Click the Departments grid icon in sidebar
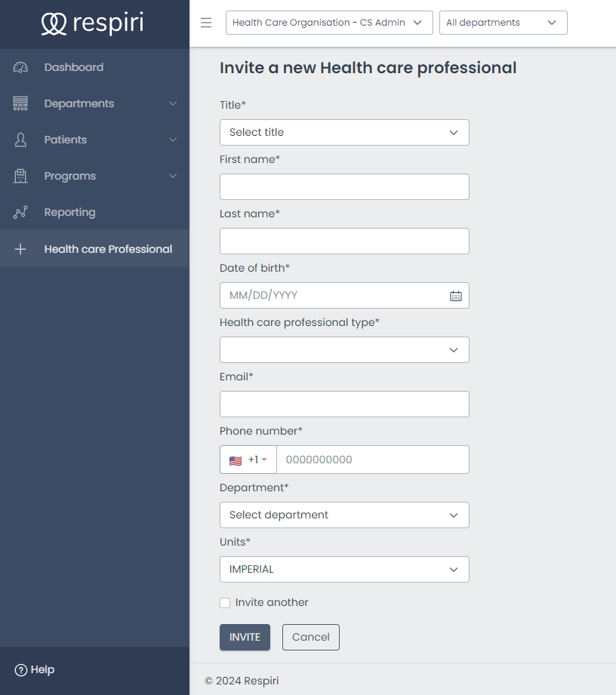Viewport: 616px width, 695px height. coord(20,103)
